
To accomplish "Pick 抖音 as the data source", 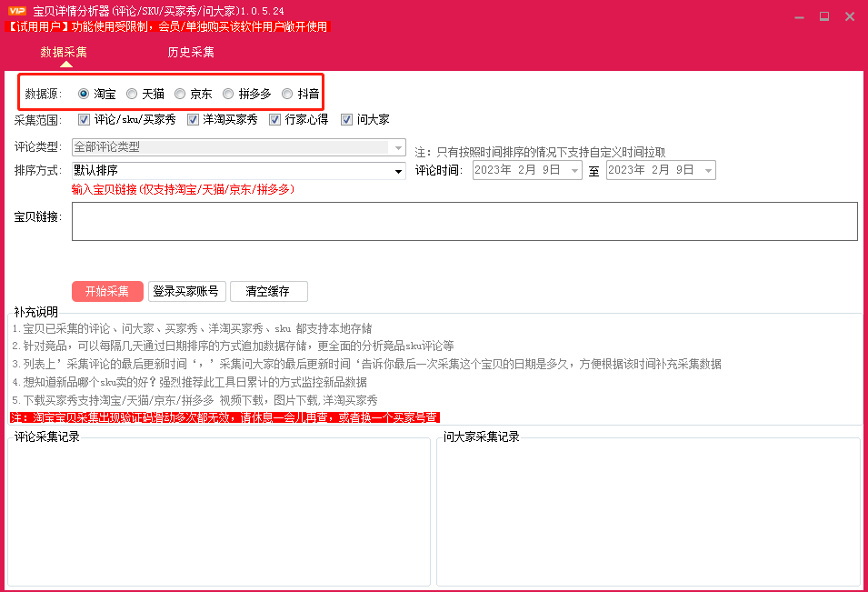I will point(287,94).
